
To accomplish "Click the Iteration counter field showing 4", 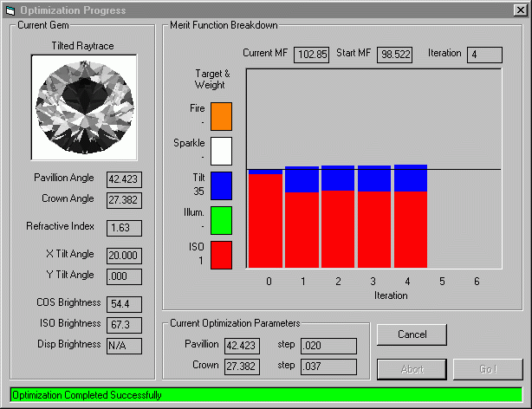I will coord(484,55).
